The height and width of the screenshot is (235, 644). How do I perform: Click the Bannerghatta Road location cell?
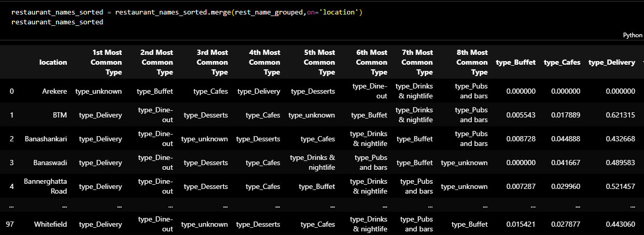[x=46, y=186]
